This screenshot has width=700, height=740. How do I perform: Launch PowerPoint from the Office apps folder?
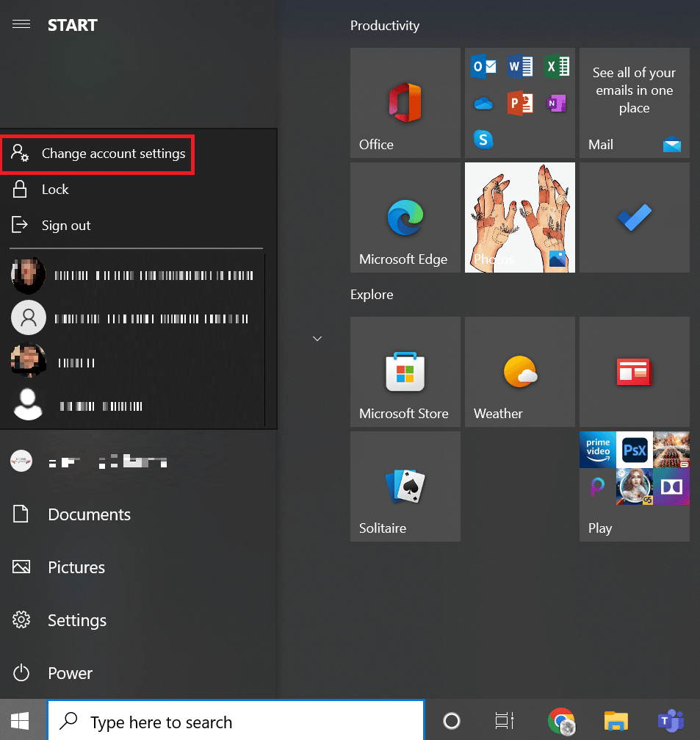tap(520, 104)
